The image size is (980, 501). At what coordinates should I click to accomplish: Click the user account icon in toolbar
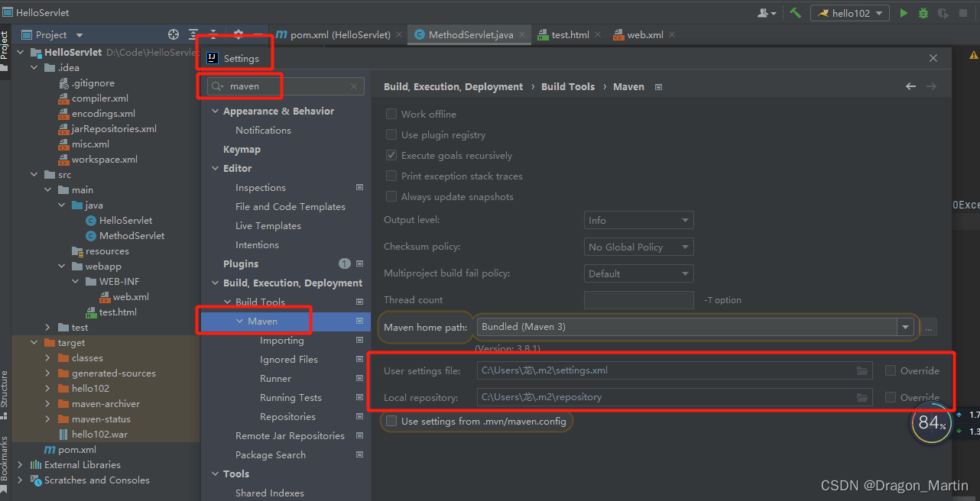[x=766, y=13]
